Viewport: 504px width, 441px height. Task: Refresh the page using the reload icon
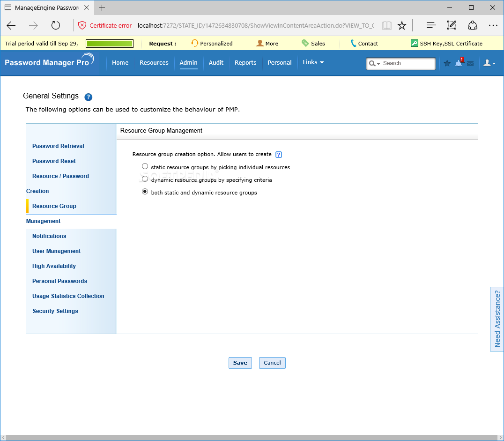point(56,25)
